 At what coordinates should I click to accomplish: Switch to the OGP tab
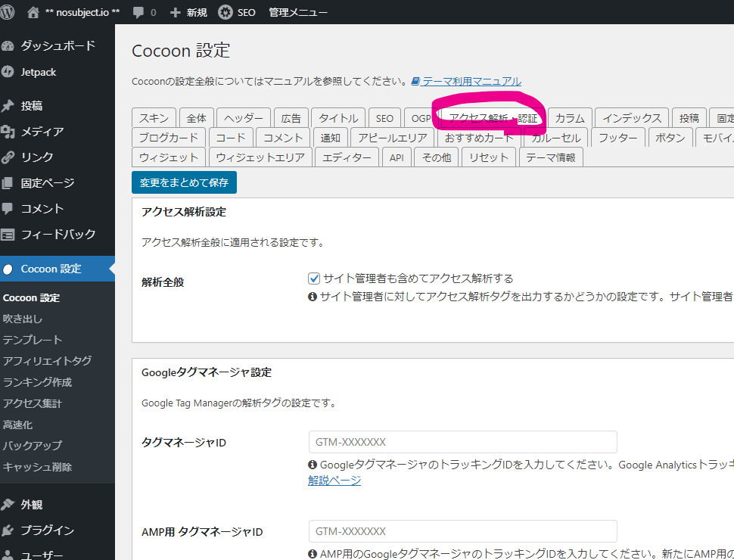[x=421, y=117]
